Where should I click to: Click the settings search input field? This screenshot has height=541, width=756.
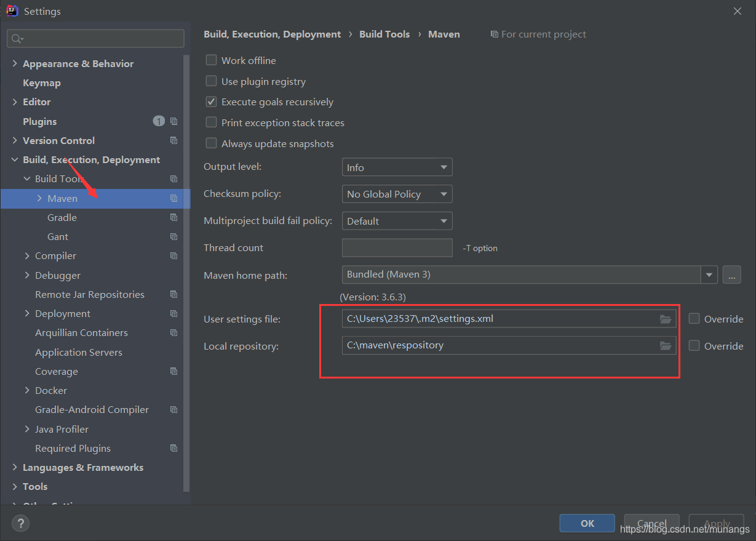pyautogui.click(x=96, y=38)
